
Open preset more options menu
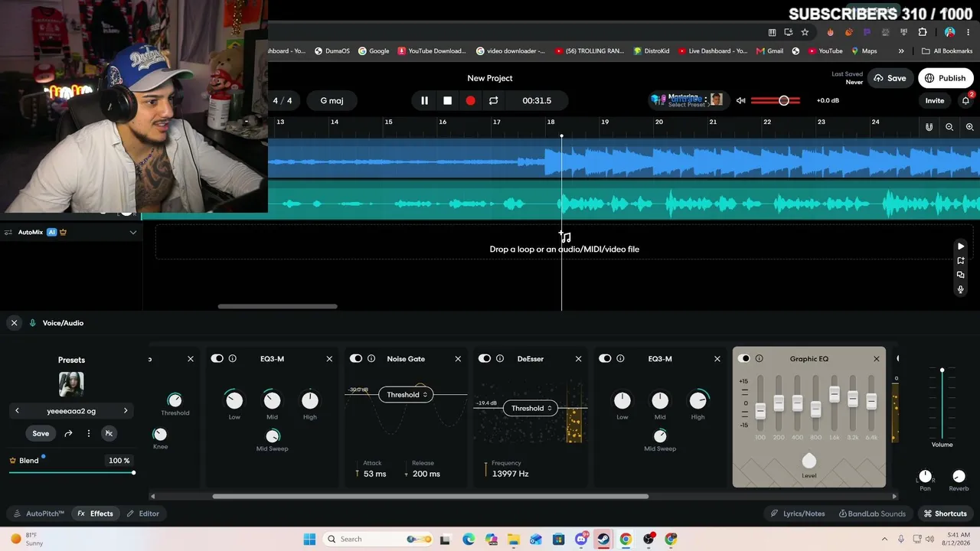pos(89,433)
